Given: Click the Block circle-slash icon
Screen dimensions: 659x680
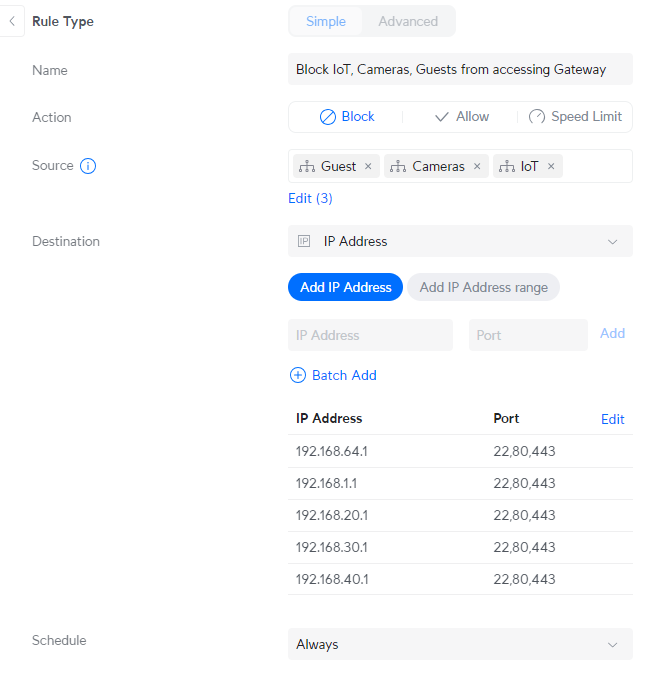Looking at the screenshot, I should [x=328, y=117].
